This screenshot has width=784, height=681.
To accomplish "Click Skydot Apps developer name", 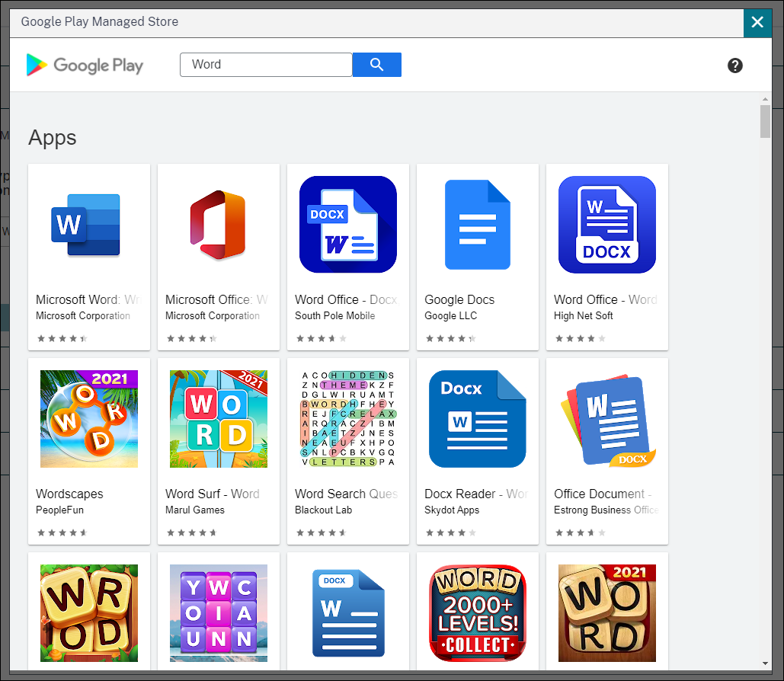I will 452,510.
